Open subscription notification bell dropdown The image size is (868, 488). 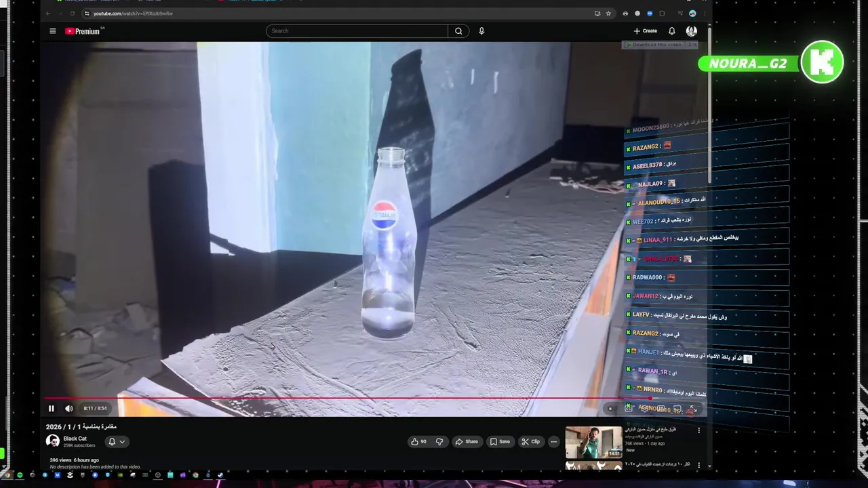pos(117,441)
